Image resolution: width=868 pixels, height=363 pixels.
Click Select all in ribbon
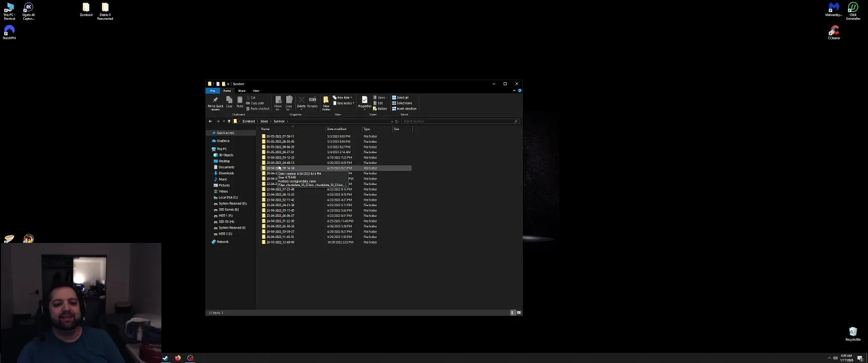tap(401, 98)
